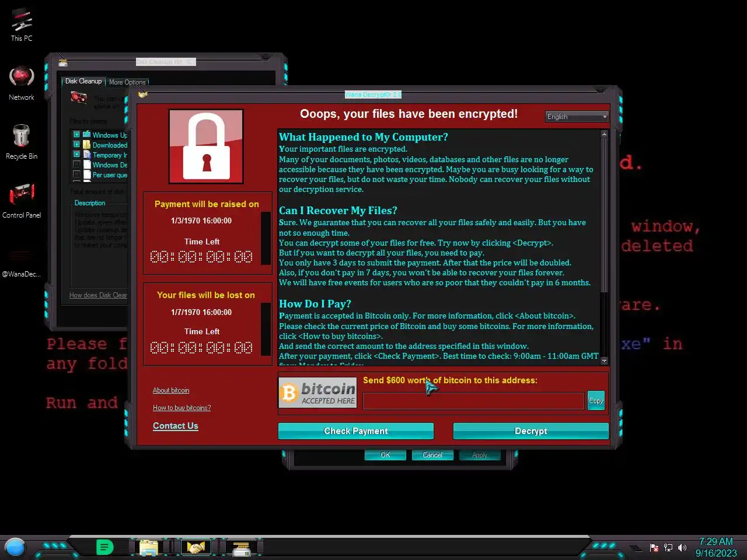Uncheck Temporary Internet checkbox in Disk Cleanup
Screen dimensions: 747x560
(x=76, y=155)
